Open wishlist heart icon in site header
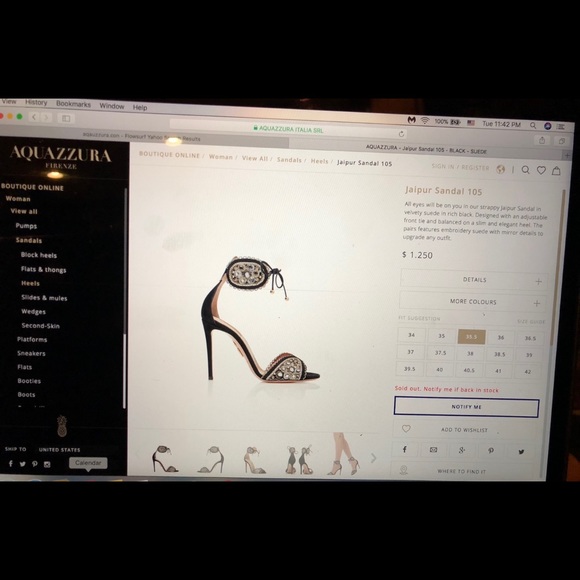The image size is (580, 580). click(x=541, y=170)
